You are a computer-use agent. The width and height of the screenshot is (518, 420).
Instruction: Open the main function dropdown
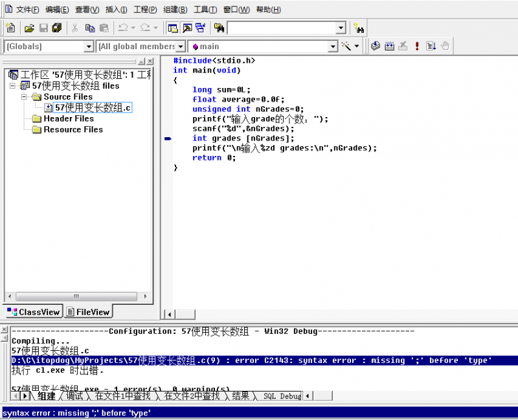pyautogui.click(x=333, y=47)
